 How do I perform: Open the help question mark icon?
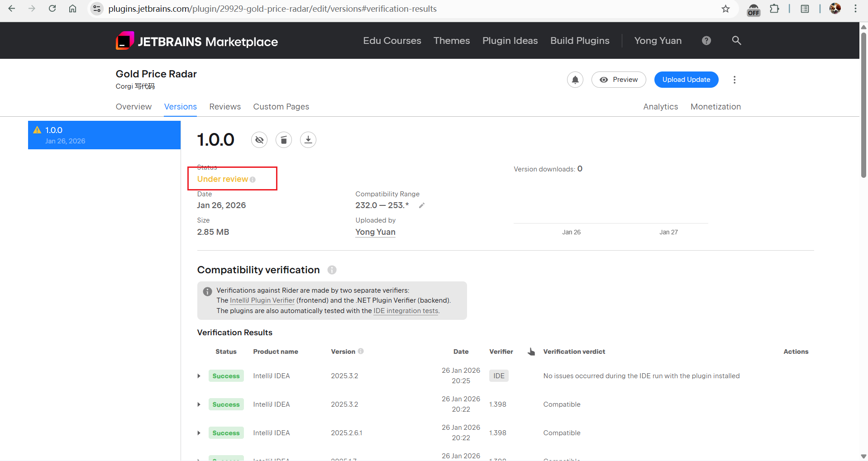point(706,41)
